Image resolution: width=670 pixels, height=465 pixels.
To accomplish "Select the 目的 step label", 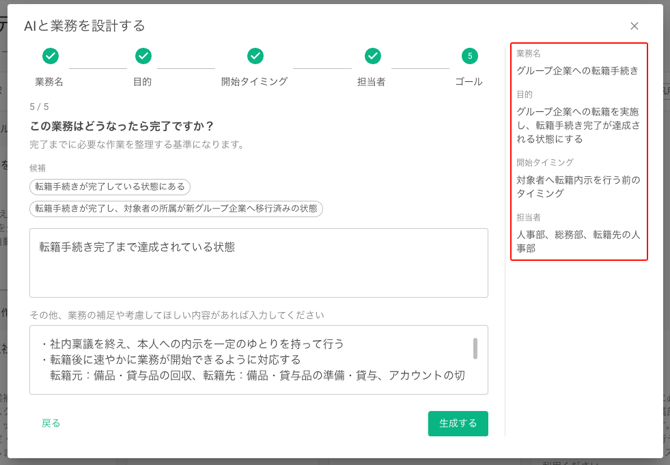I will coord(143,82).
